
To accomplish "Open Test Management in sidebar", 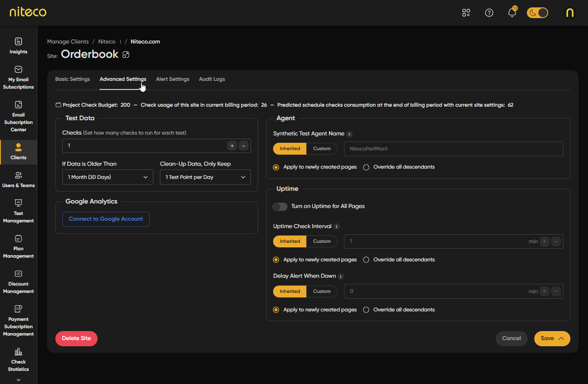I will tap(18, 211).
